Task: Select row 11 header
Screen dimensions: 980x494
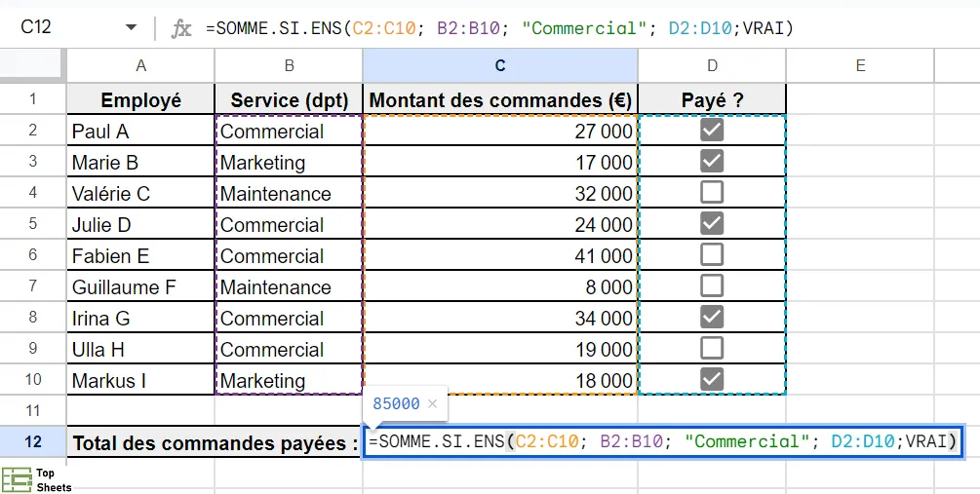Action: coord(32,410)
